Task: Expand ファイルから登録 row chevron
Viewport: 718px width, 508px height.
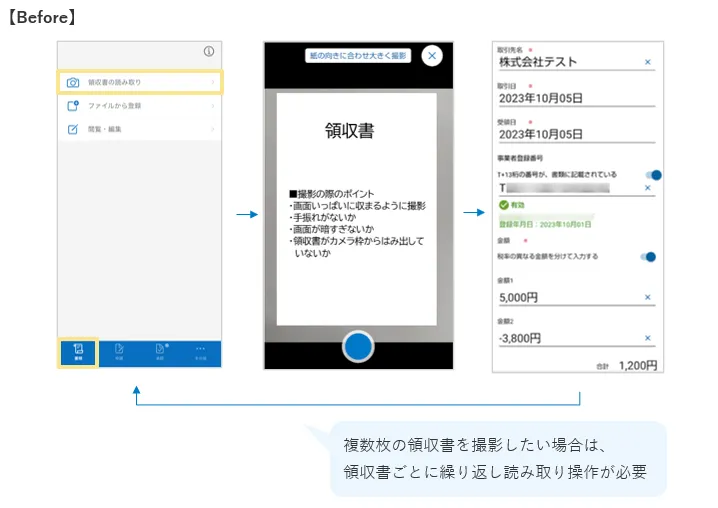Action: (x=212, y=105)
